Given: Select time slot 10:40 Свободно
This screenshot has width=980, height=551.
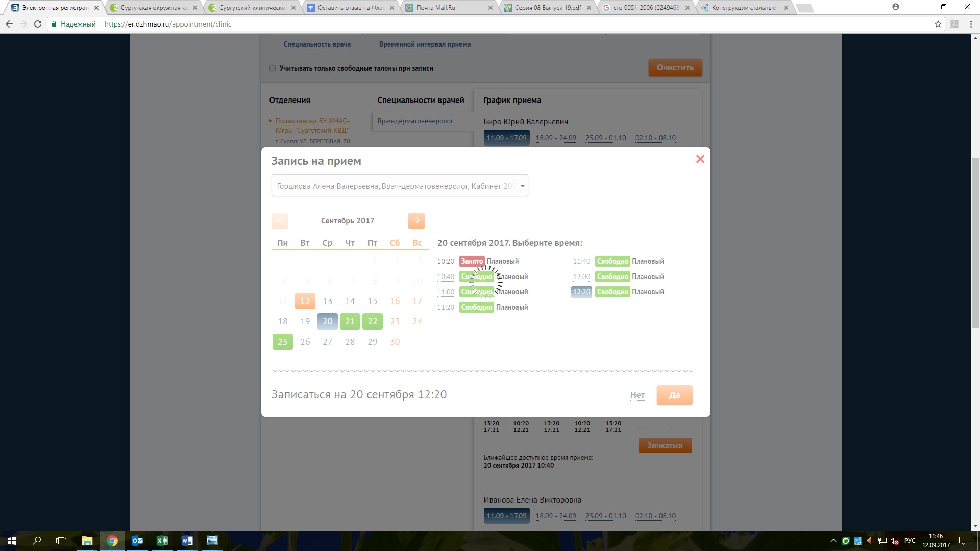Looking at the screenshot, I should point(477,276).
